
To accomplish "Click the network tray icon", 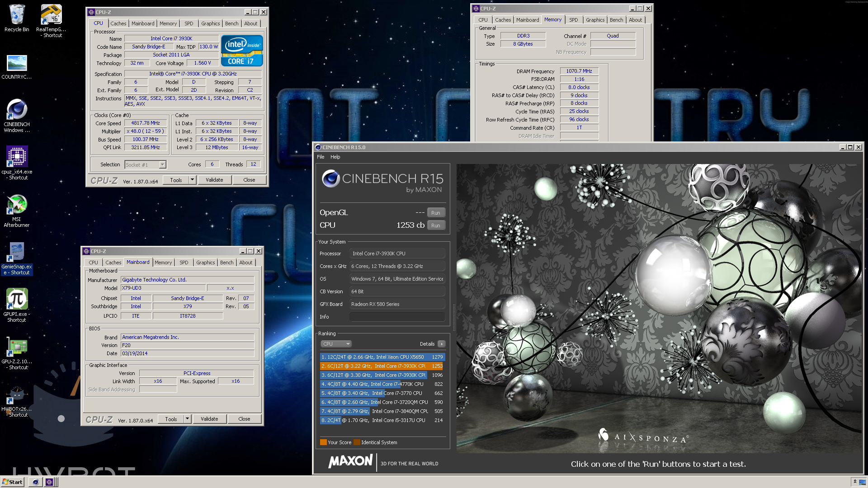I will click(x=863, y=482).
